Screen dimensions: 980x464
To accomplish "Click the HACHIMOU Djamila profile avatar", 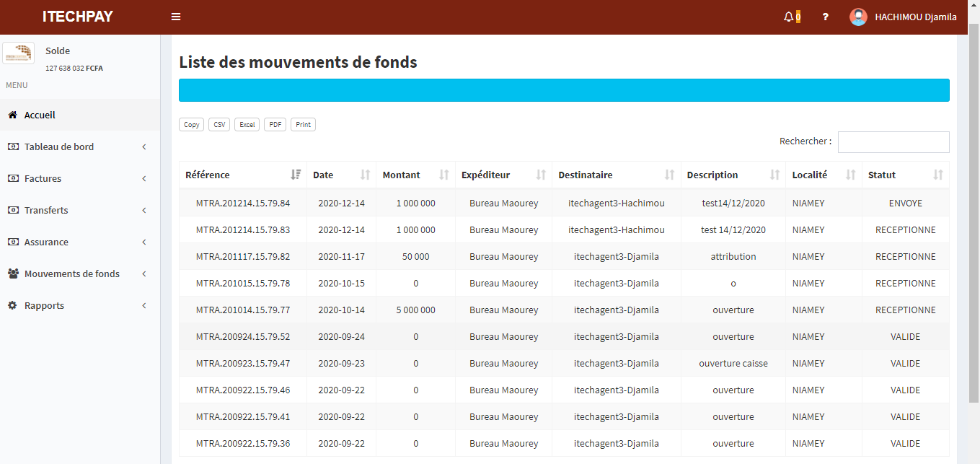I will point(858,17).
